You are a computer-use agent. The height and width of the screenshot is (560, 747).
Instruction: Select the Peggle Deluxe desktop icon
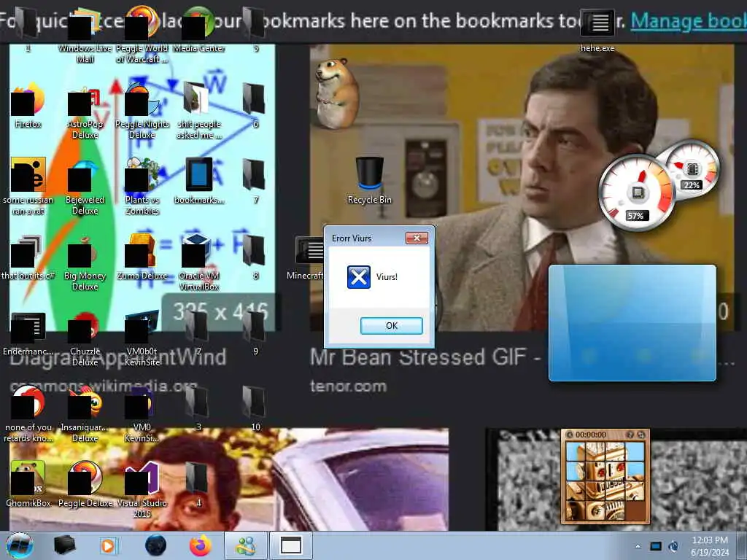pyautogui.click(x=85, y=485)
